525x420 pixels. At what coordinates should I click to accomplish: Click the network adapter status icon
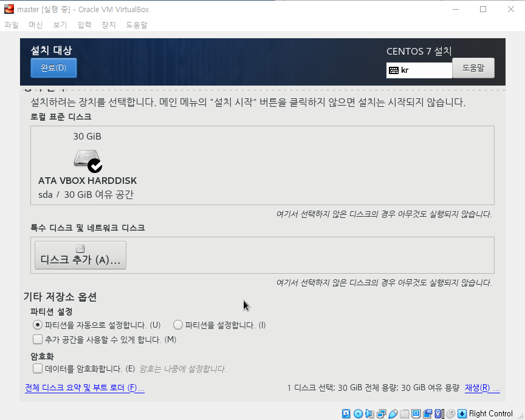381,414
